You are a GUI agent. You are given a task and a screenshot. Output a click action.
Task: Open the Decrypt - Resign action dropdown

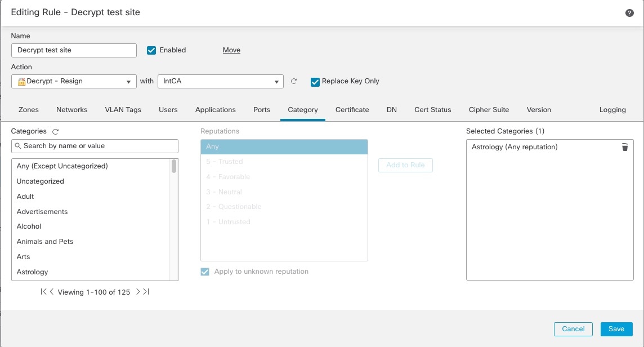(x=74, y=82)
